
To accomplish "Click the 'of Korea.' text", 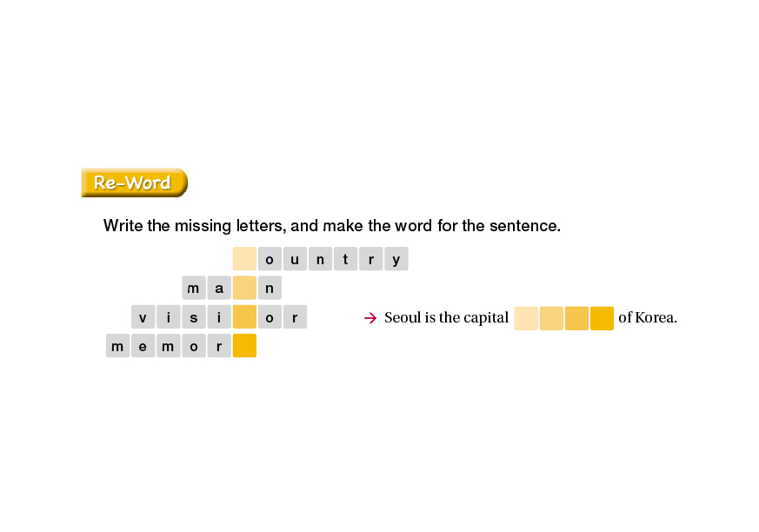I will point(647,318).
